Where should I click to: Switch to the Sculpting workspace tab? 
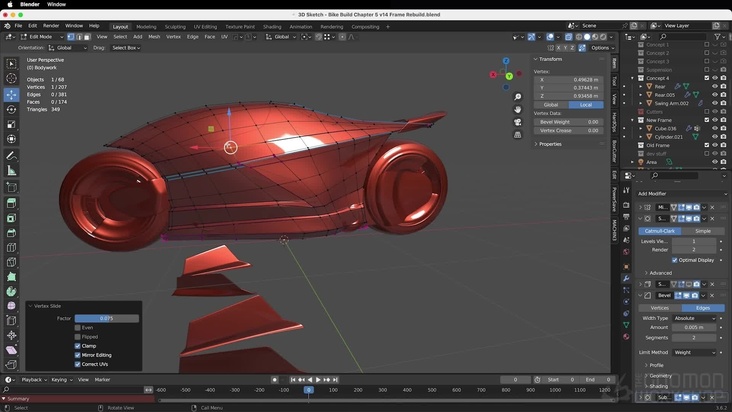175,27
